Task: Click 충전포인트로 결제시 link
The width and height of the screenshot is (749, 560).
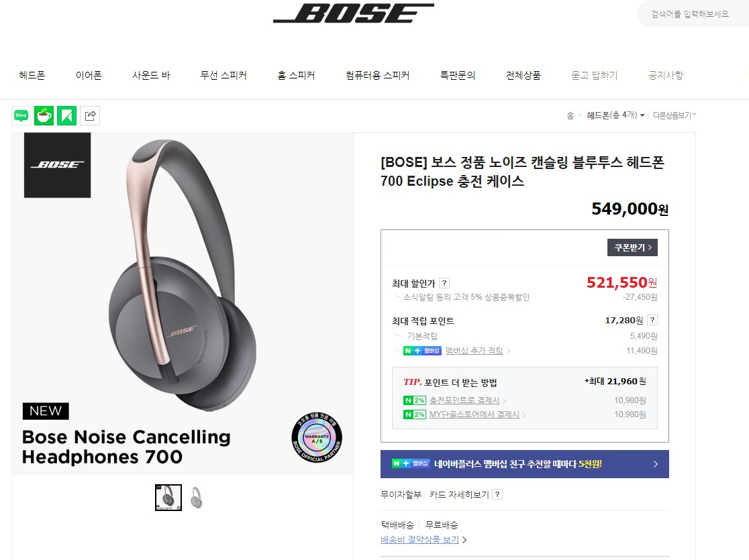Action: click(464, 400)
